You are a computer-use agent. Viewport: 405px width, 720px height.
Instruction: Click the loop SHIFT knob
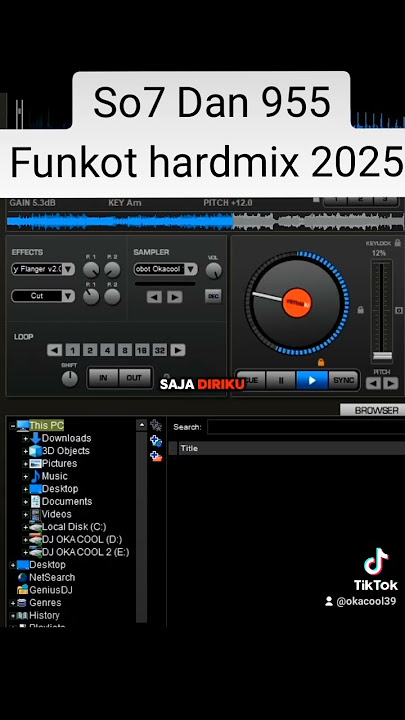point(69,379)
